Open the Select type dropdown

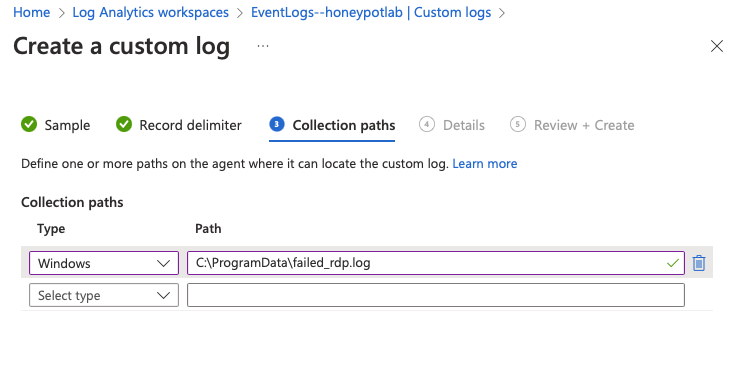click(104, 295)
